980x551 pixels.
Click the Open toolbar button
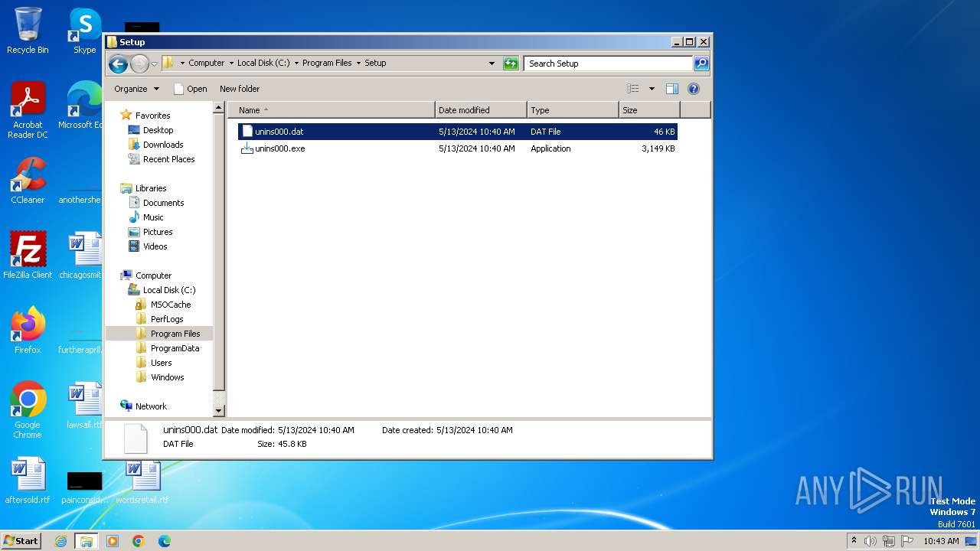(191, 89)
